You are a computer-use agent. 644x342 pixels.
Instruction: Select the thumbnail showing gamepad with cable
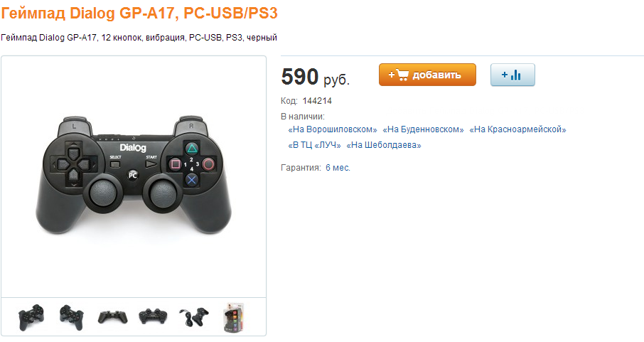coord(194,317)
